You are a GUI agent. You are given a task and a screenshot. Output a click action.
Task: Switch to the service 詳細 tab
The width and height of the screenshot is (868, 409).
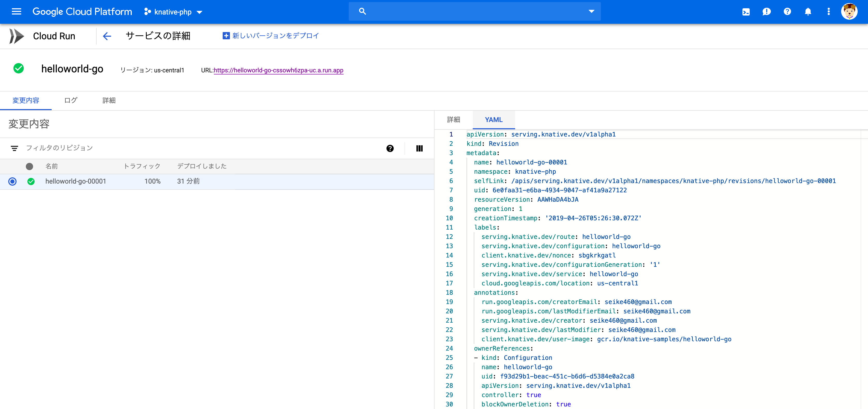tap(109, 101)
